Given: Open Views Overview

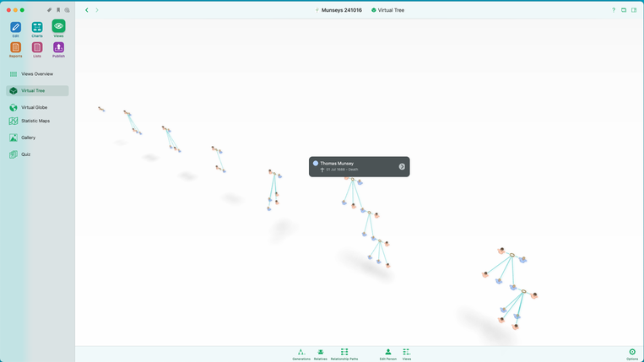Looking at the screenshot, I should click(37, 74).
